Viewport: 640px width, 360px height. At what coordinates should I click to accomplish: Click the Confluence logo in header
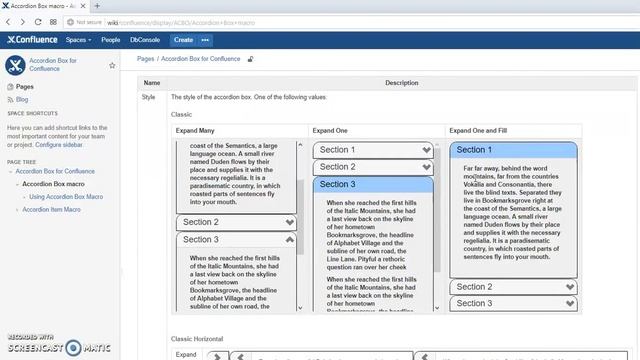tap(32, 40)
